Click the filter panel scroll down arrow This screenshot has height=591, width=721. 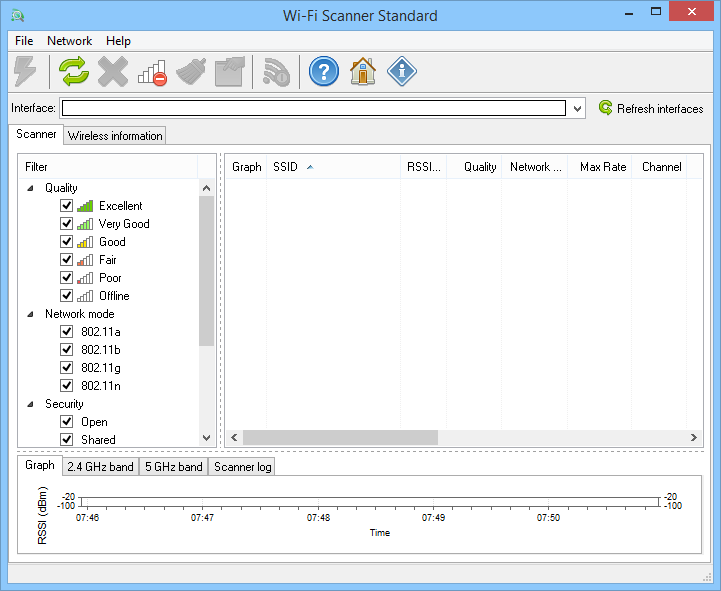(x=206, y=438)
